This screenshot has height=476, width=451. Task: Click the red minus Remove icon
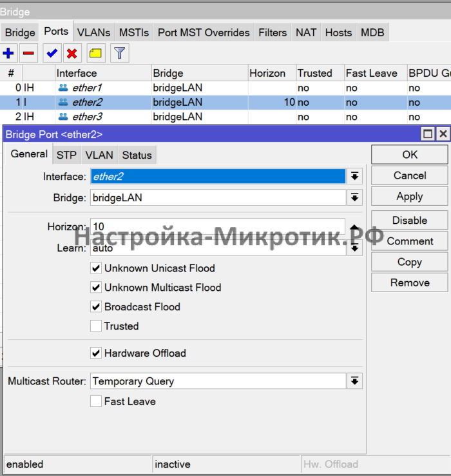click(28, 54)
